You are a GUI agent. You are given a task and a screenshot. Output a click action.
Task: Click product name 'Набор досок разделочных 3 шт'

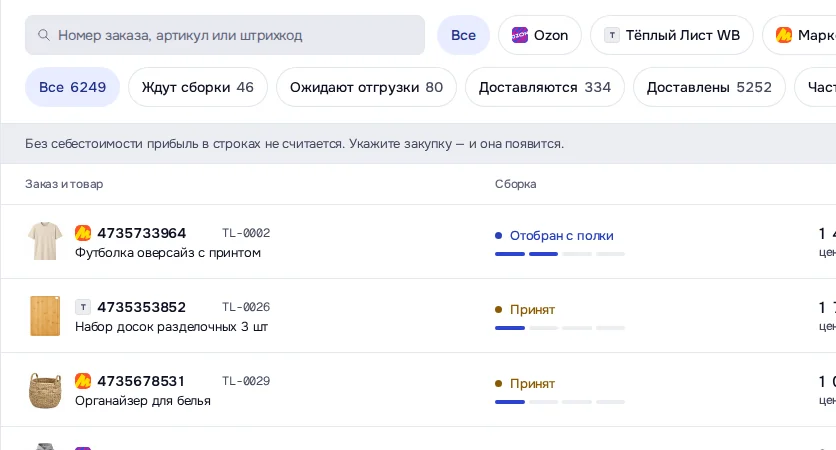(172, 327)
